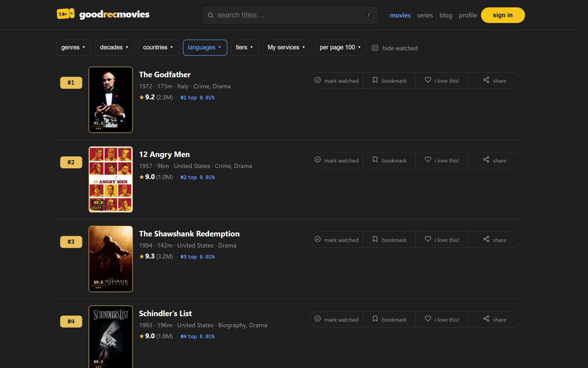Viewport: 588px width, 368px height.
Task: Open the genres filter dropdown
Action: pyautogui.click(x=74, y=48)
